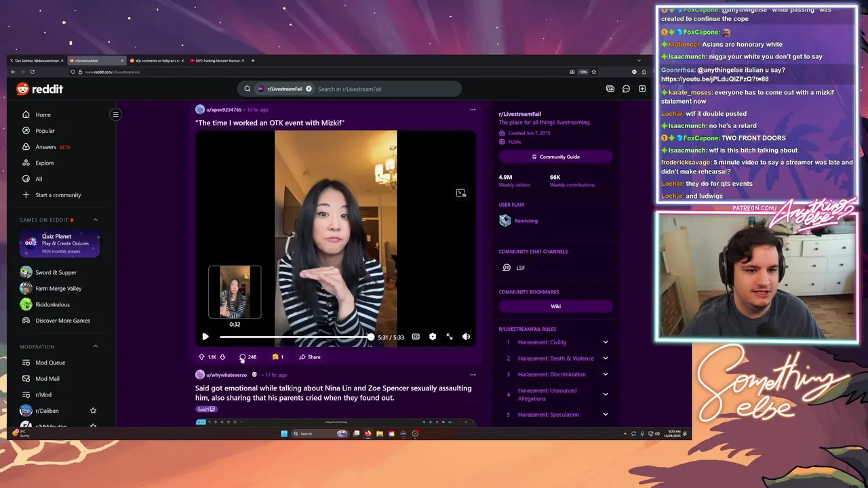Switch to the xQc comments browser tab
This screenshot has height=488, width=868.
pos(157,60)
